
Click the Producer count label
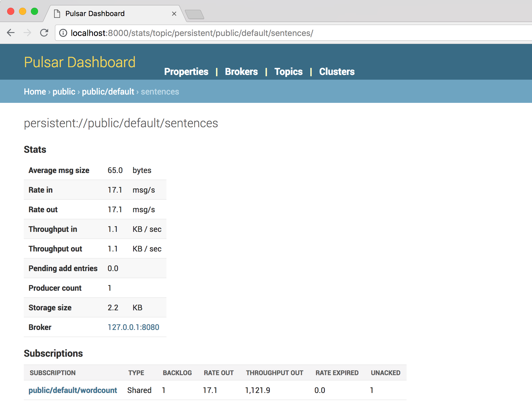55,288
